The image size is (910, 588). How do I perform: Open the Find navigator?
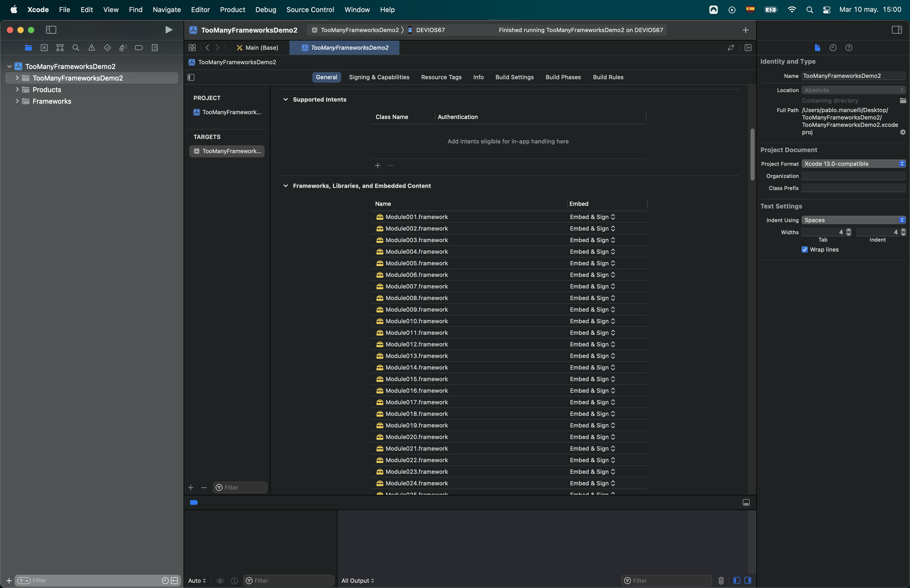pyautogui.click(x=76, y=48)
